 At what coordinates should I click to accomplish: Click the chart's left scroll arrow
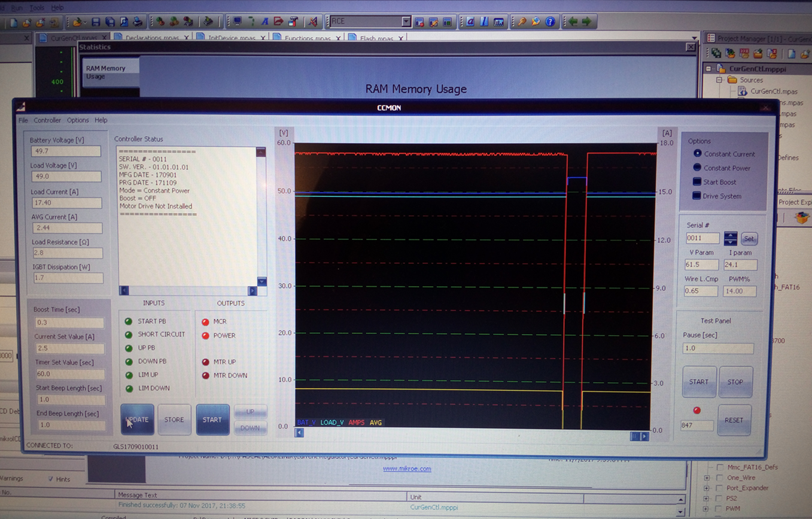click(x=299, y=433)
